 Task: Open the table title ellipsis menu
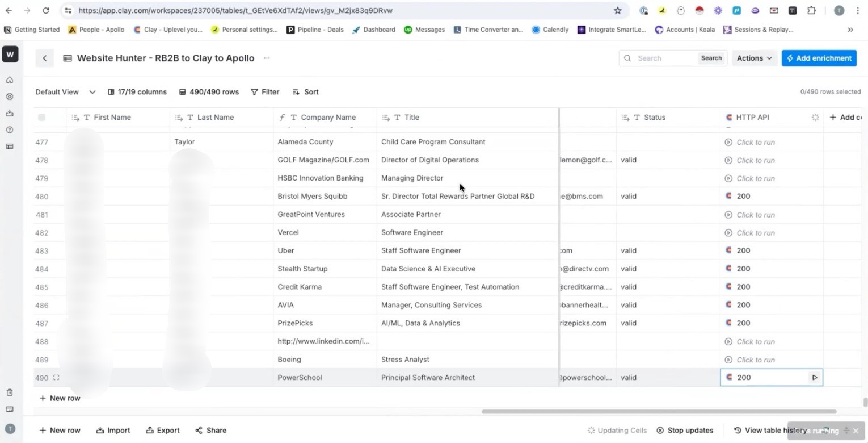point(267,58)
